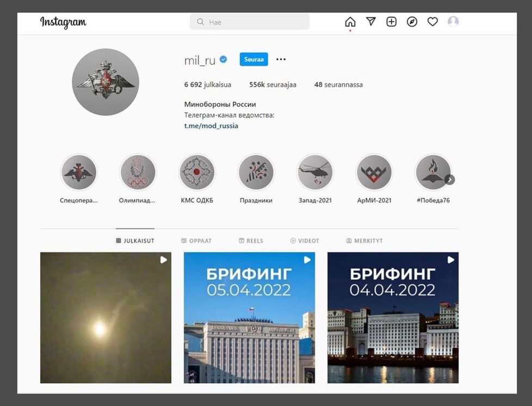
Task: Click the Instagram logo
Action: pos(63,22)
